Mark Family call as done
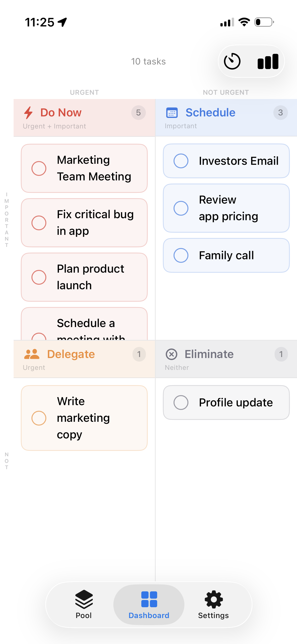 181,255
